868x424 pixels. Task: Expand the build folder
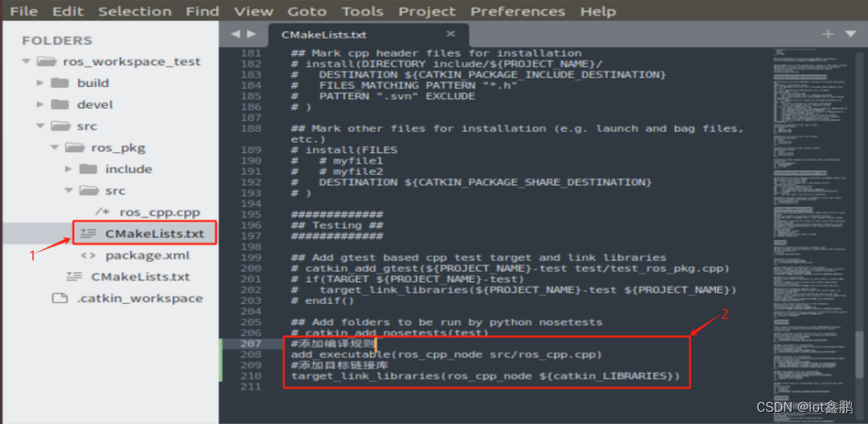[x=40, y=83]
